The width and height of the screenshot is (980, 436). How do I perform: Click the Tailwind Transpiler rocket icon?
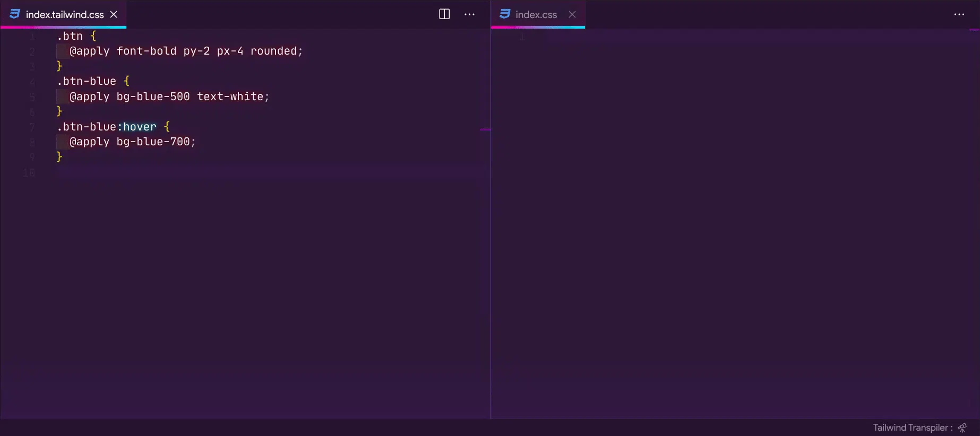pos(962,428)
